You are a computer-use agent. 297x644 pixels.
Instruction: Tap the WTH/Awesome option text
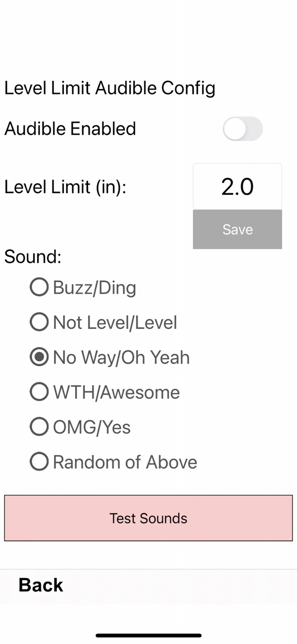point(116,392)
